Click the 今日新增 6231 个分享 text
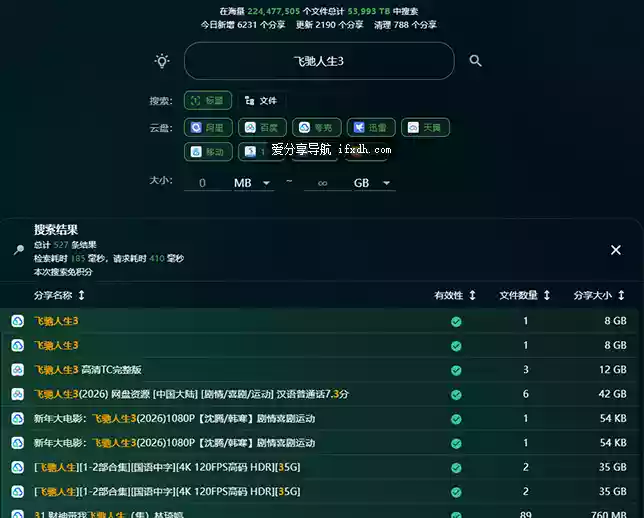Image resolution: width=644 pixels, height=518 pixels. (x=243, y=25)
